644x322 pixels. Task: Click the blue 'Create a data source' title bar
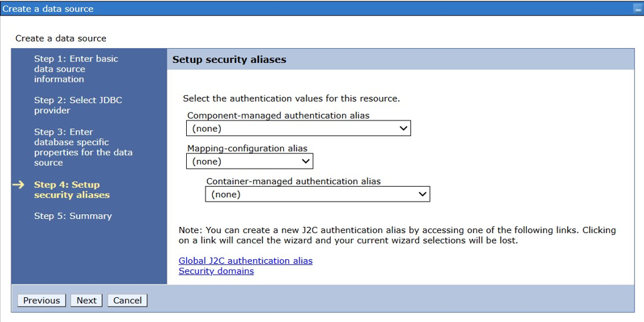(268, 9)
